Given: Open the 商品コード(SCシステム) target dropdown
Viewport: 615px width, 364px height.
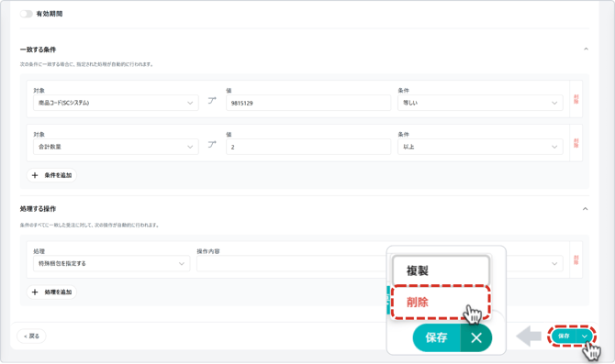Looking at the screenshot, I should click(x=116, y=103).
